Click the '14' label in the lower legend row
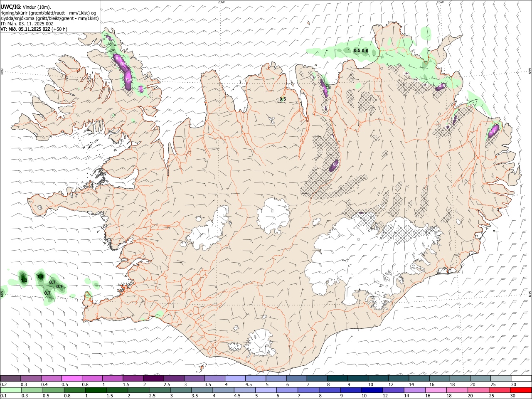The image size is (532, 399). coord(406,396)
